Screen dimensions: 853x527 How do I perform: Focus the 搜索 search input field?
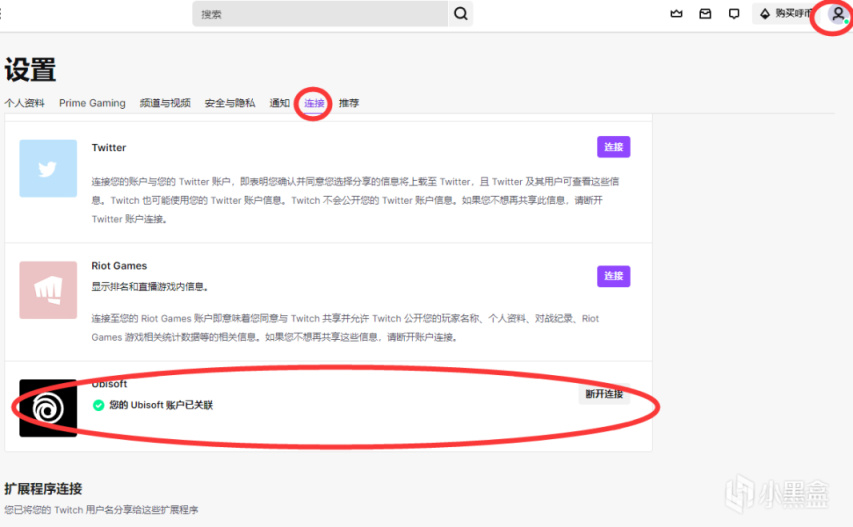[x=320, y=14]
